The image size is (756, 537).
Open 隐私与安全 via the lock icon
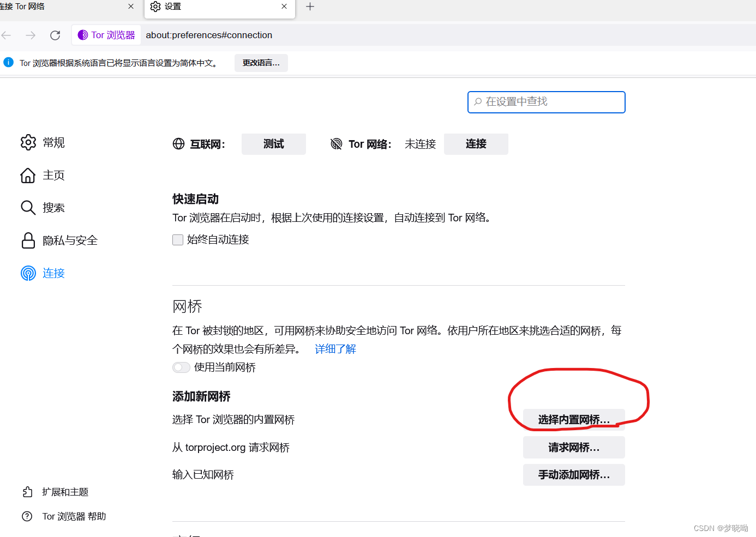(28, 240)
